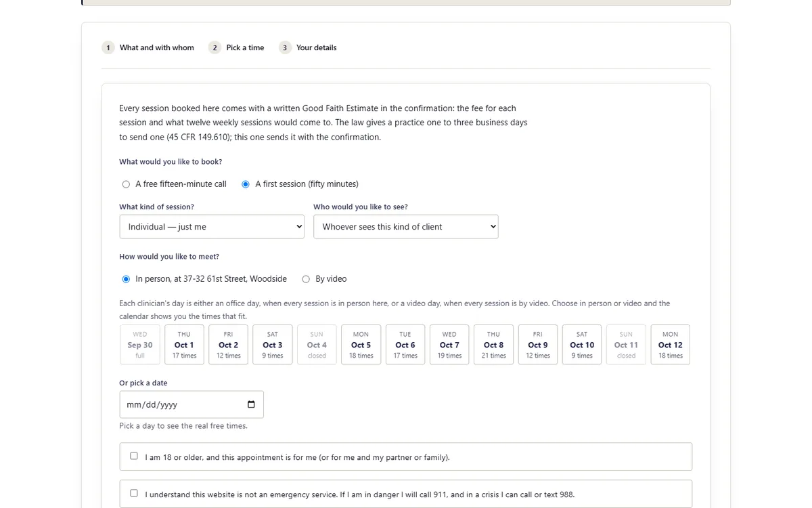This screenshot has width=812, height=508.
Task: Click the 'How would you like to meet?' label
Action: (169, 257)
